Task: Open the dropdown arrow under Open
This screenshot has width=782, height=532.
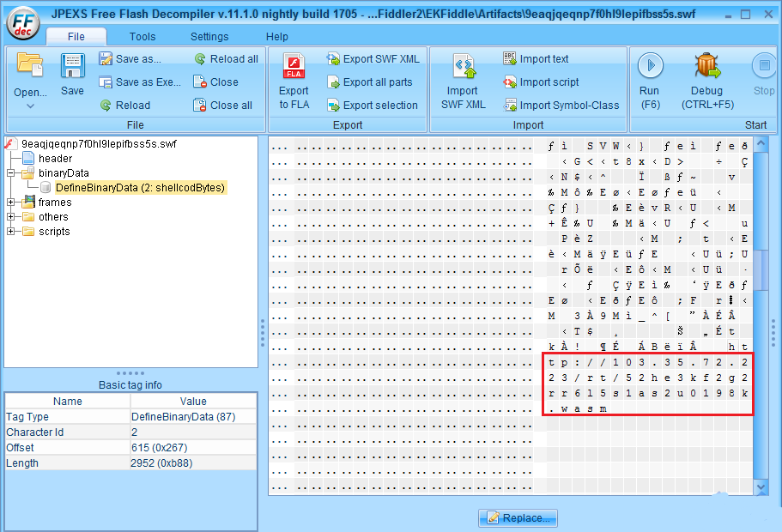Action: click(30, 106)
